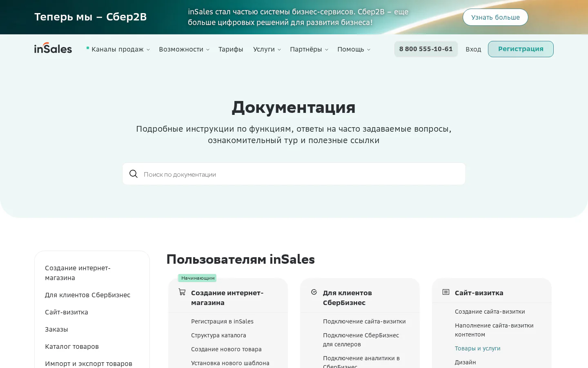Open Подключение СберБизнес для селлеров article

coord(361,340)
